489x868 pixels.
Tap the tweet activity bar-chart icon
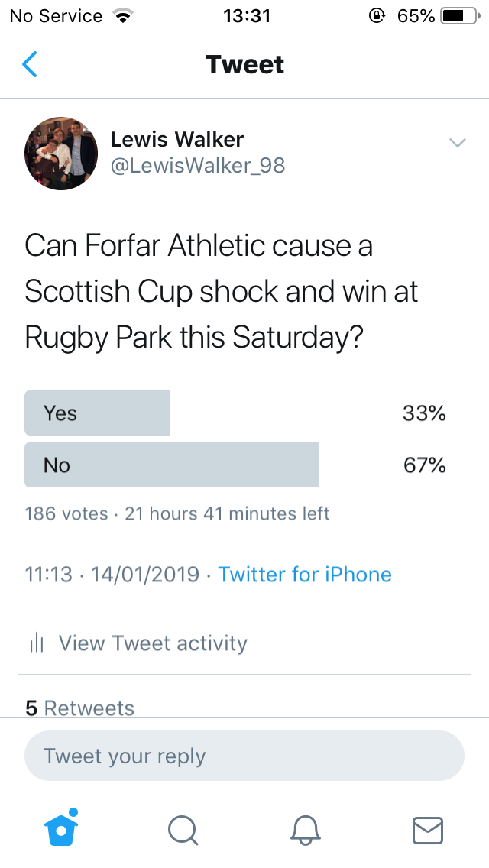coord(36,643)
